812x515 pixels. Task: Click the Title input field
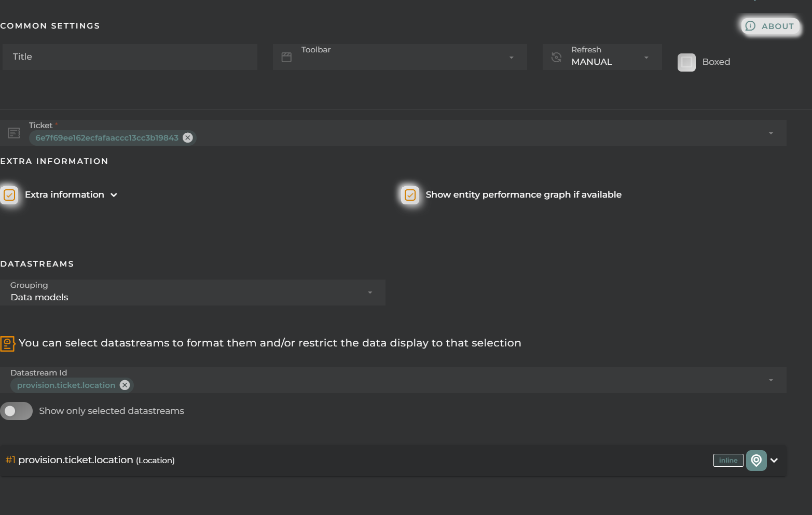(130, 57)
